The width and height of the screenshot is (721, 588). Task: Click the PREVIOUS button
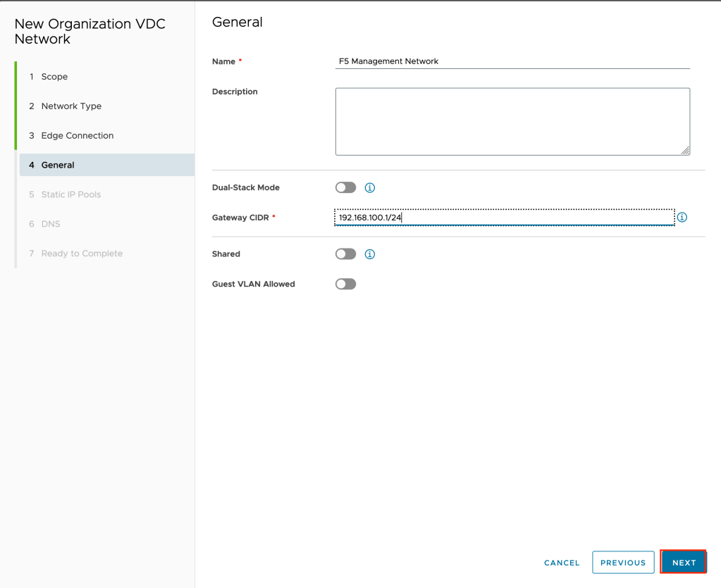[623, 563]
